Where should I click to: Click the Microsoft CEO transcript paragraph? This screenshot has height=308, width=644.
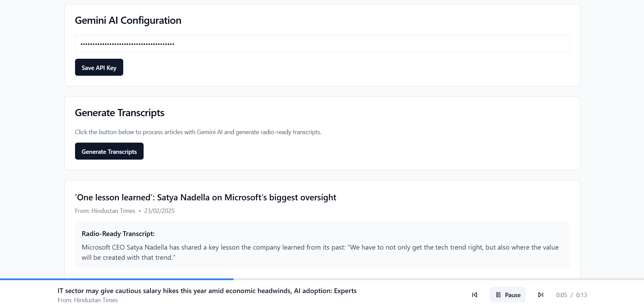tap(320, 252)
